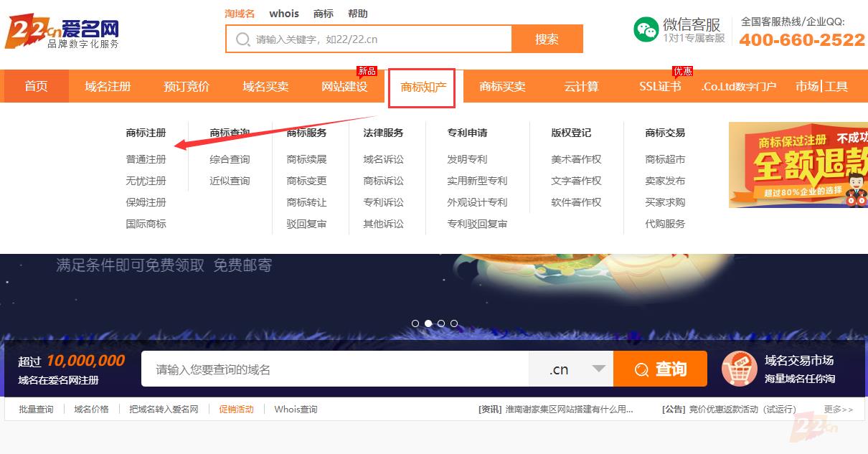Viewport: 868px width, 454px height.
Task: Click 普通注册 under 商标注册
Action: coord(146,159)
